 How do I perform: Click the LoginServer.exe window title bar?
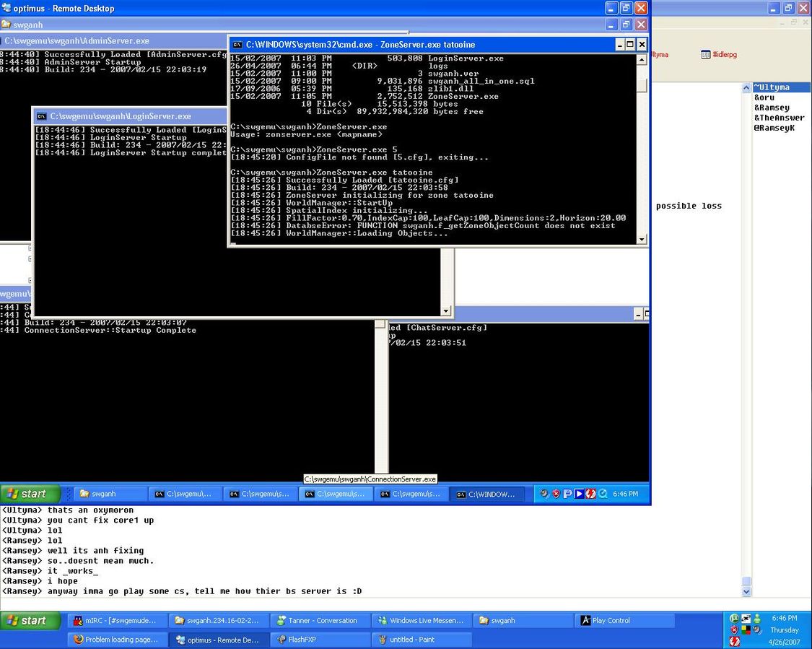[130, 116]
